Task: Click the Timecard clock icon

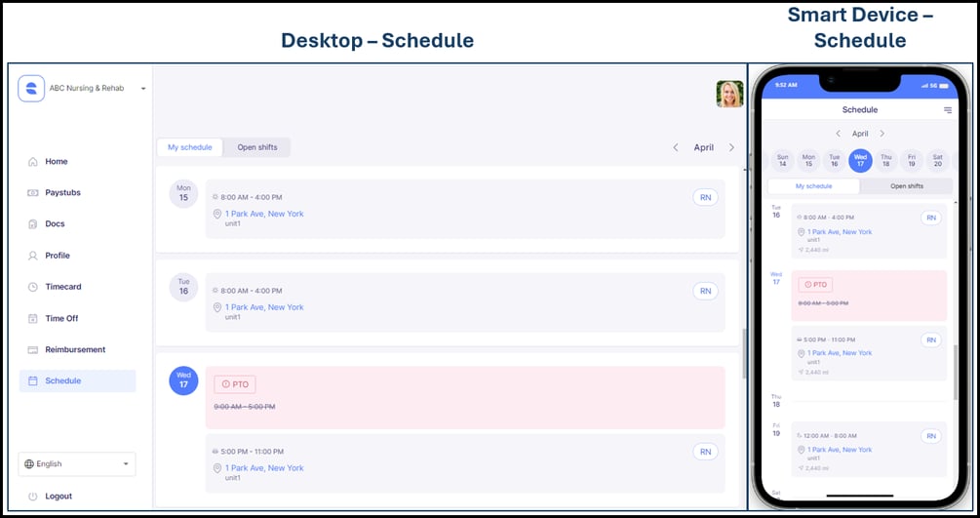Action: pos(33,287)
